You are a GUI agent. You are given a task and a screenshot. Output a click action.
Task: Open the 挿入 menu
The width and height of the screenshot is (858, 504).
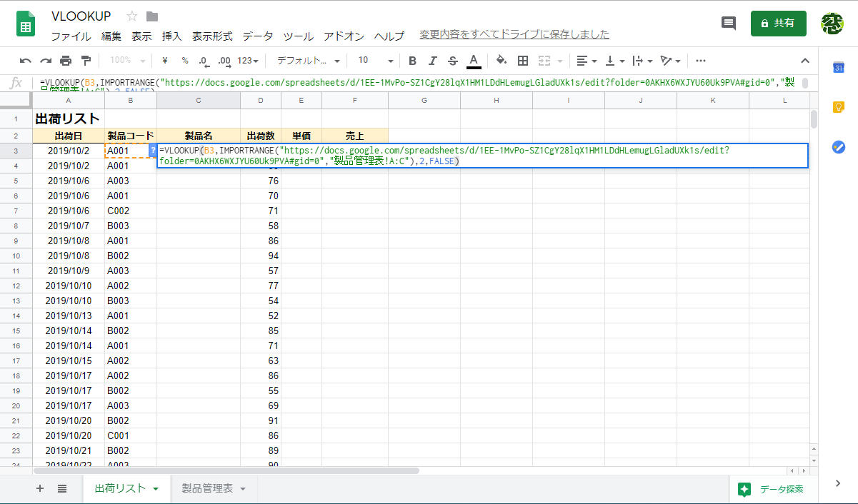pyautogui.click(x=172, y=36)
